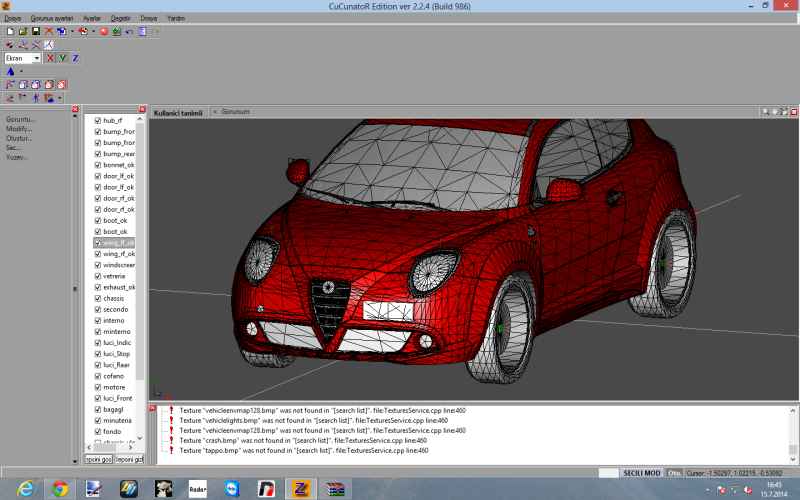Viewport: 800px width, 500px height.
Task: Uncheck the chassis object checkbox
Action: [x=98, y=298]
